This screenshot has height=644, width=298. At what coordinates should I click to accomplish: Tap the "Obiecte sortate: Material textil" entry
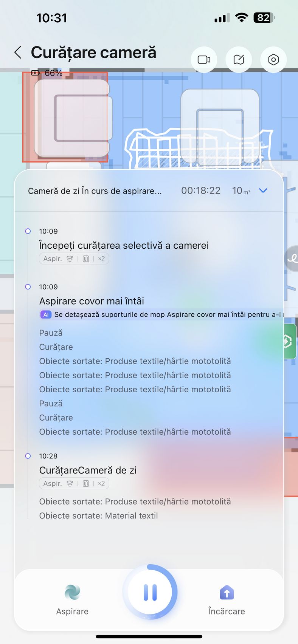click(99, 516)
